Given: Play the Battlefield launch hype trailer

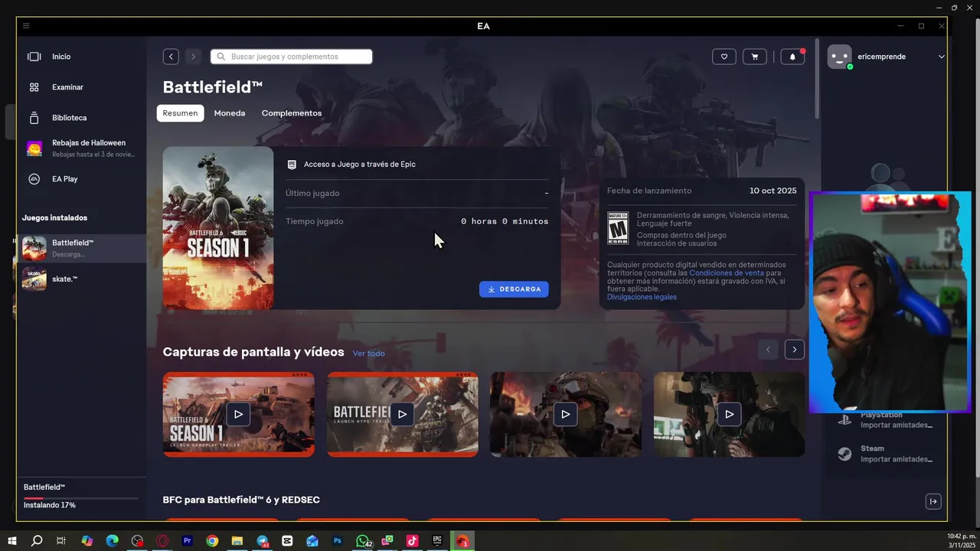Looking at the screenshot, I should [403, 414].
